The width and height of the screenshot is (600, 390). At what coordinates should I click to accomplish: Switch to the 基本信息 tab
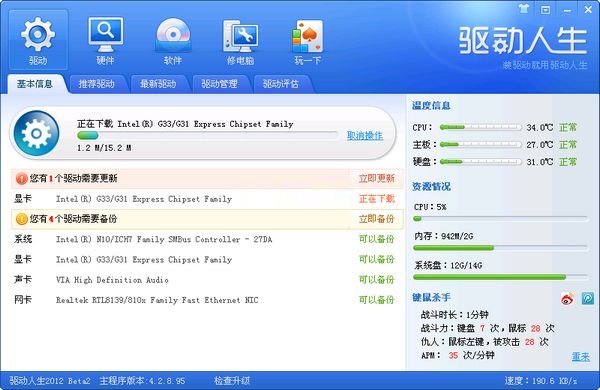35,84
